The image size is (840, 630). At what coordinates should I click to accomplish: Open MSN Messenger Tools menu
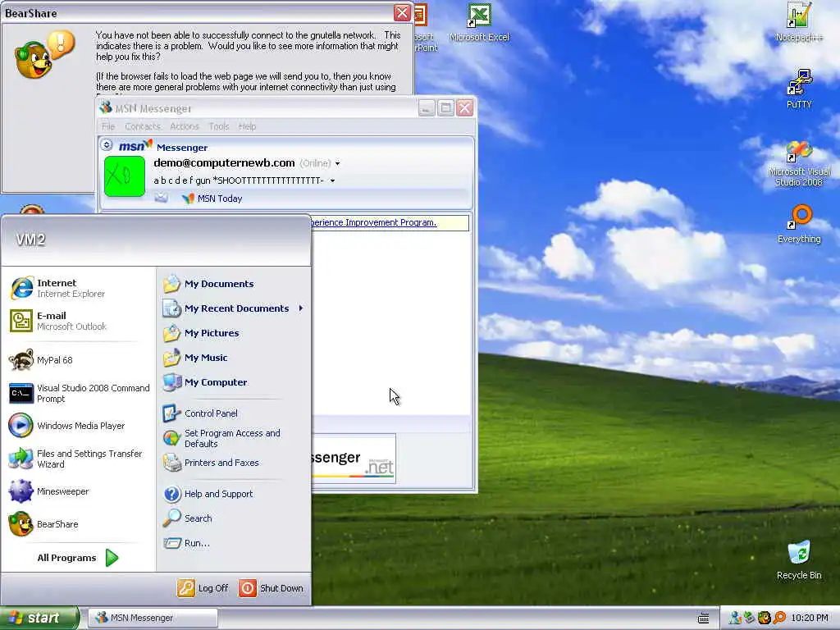[218, 126]
